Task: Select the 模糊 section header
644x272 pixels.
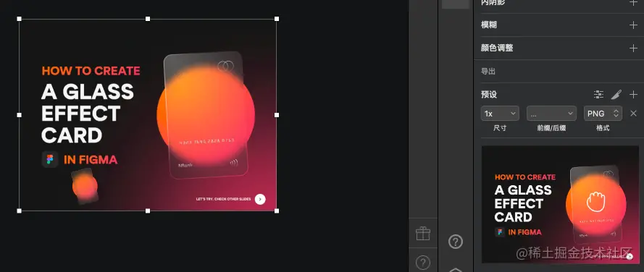Action: 489,25
